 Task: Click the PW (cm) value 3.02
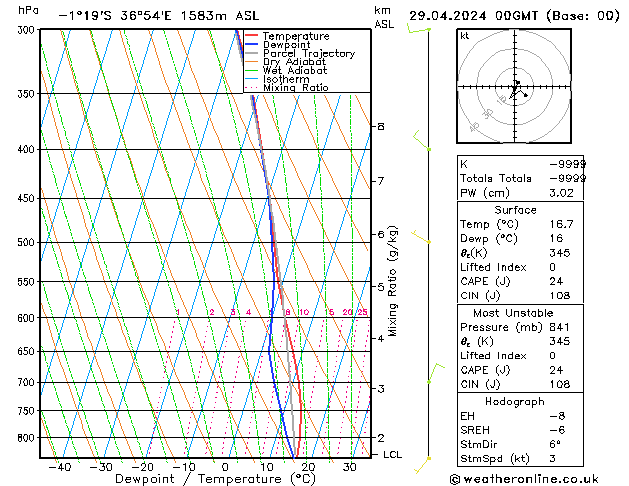(x=561, y=193)
